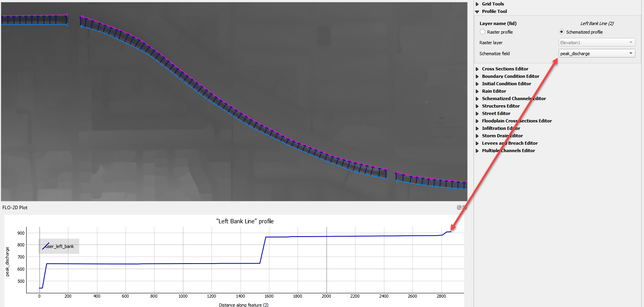Click the splitter handle above FLO-2D Plot
Screen dimensions: 644x307
(x=234, y=202)
